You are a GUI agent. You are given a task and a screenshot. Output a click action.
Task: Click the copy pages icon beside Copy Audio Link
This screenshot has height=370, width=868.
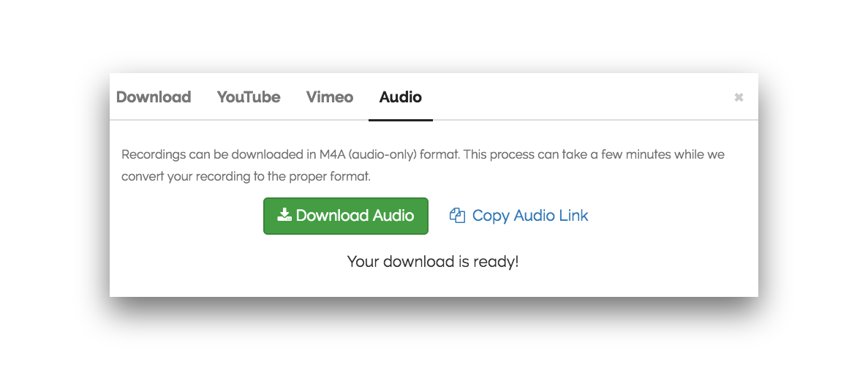coord(457,216)
